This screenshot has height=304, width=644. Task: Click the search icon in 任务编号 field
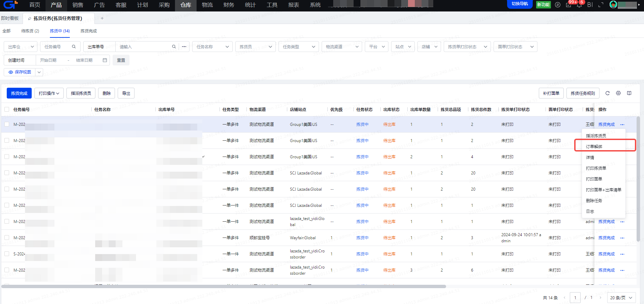(74, 47)
